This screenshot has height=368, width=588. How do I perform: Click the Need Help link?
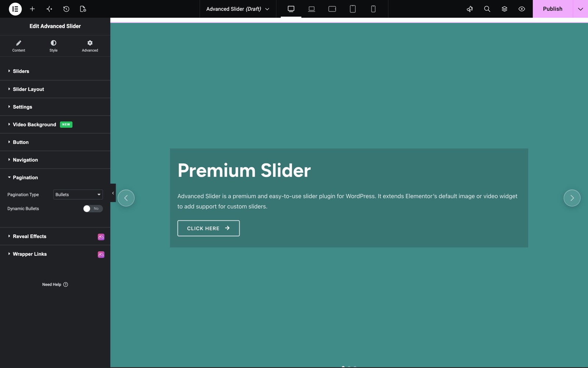[55, 284]
